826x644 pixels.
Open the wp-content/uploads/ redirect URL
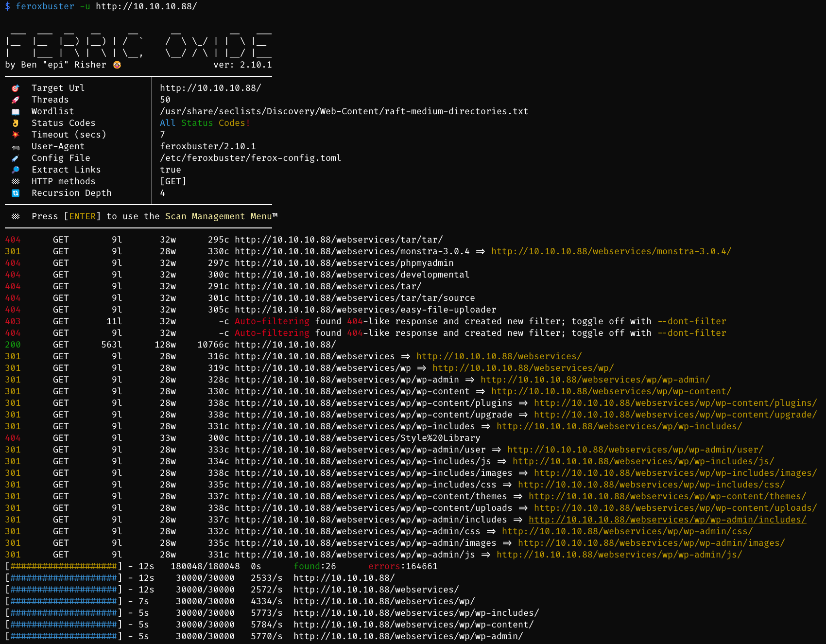click(675, 508)
